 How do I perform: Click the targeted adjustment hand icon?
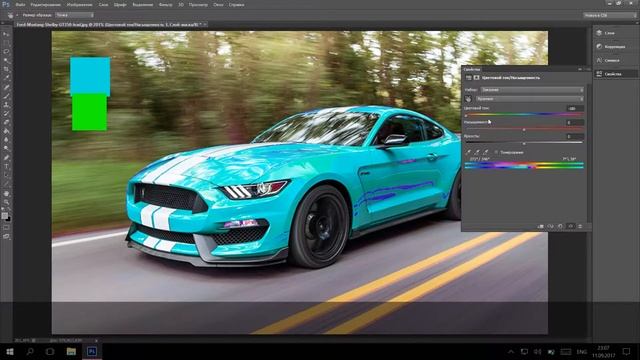(468, 99)
